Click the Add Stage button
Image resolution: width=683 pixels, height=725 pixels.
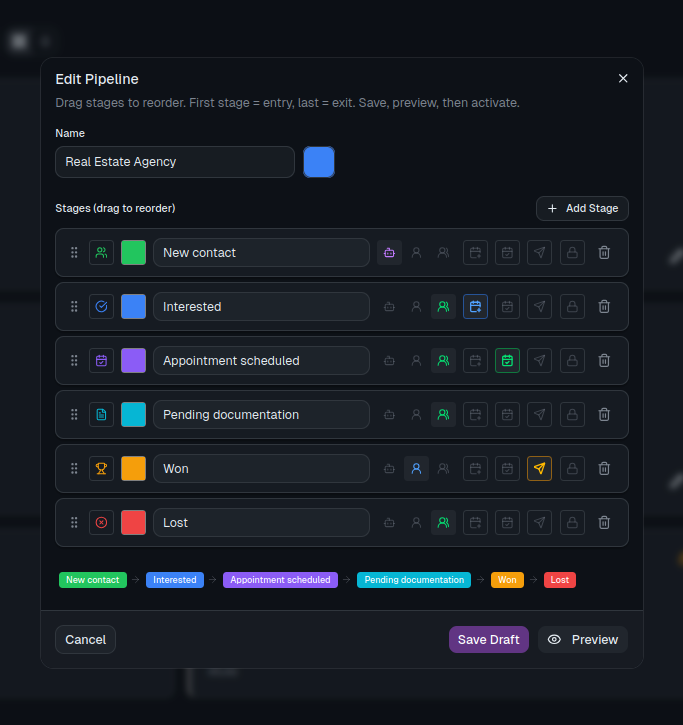(582, 209)
